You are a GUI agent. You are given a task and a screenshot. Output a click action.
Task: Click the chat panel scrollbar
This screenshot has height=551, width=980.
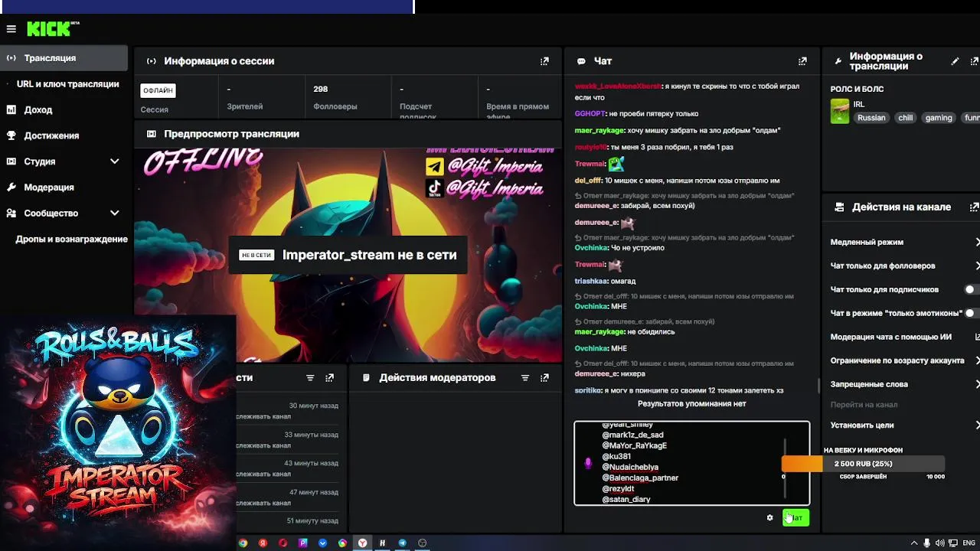819,386
